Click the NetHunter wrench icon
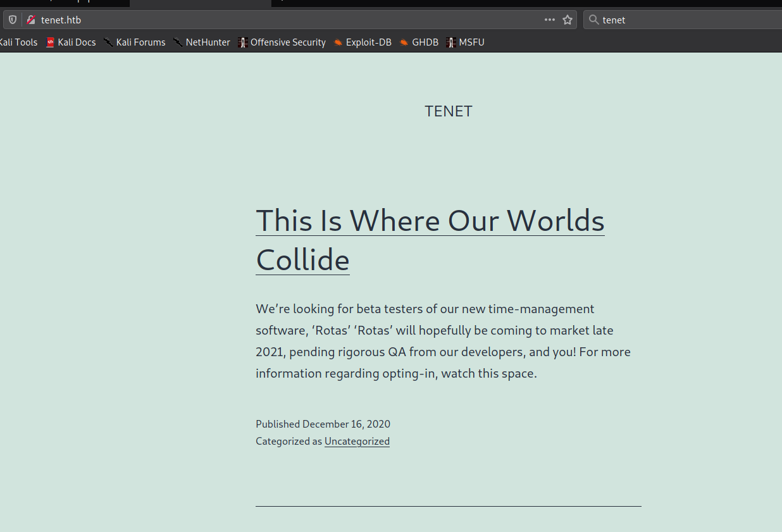The height and width of the screenshot is (532, 782). coord(177,42)
